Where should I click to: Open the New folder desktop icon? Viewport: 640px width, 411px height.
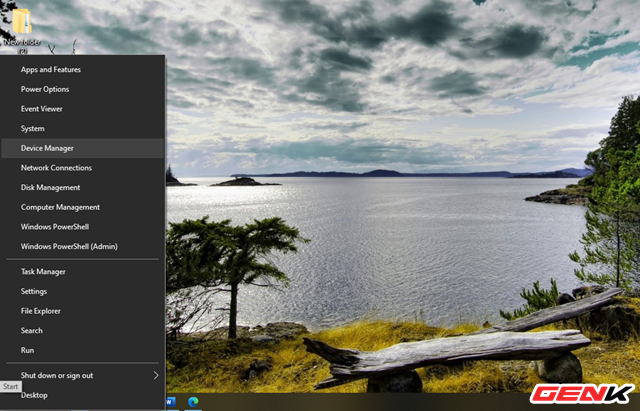click(21, 25)
